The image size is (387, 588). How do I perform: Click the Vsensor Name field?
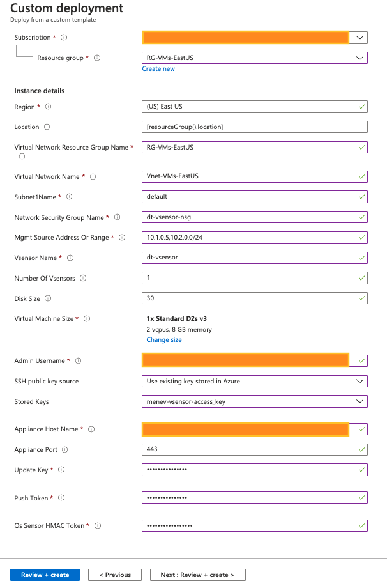tap(255, 258)
